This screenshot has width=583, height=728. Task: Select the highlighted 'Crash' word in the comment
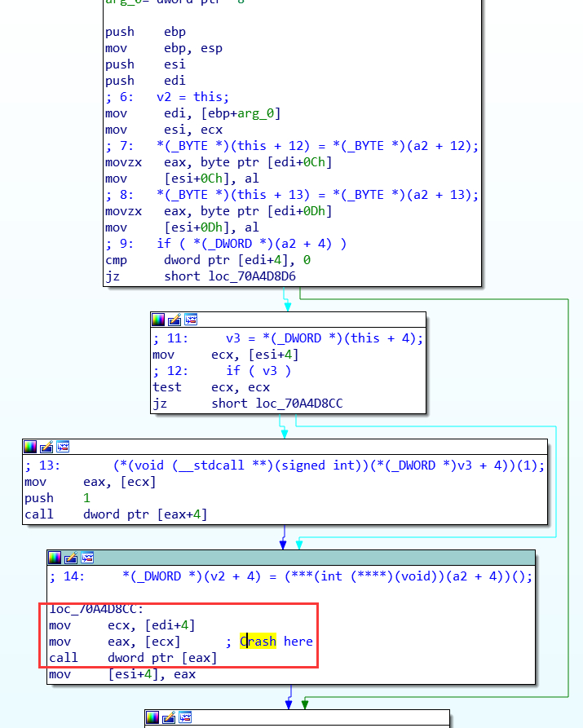click(258, 642)
